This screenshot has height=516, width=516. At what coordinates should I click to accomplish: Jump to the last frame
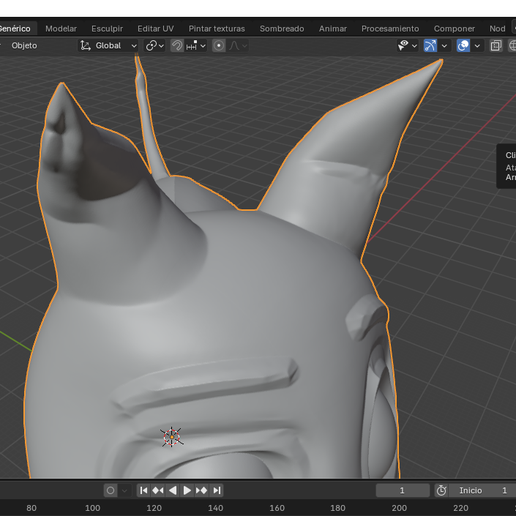point(217,490)
